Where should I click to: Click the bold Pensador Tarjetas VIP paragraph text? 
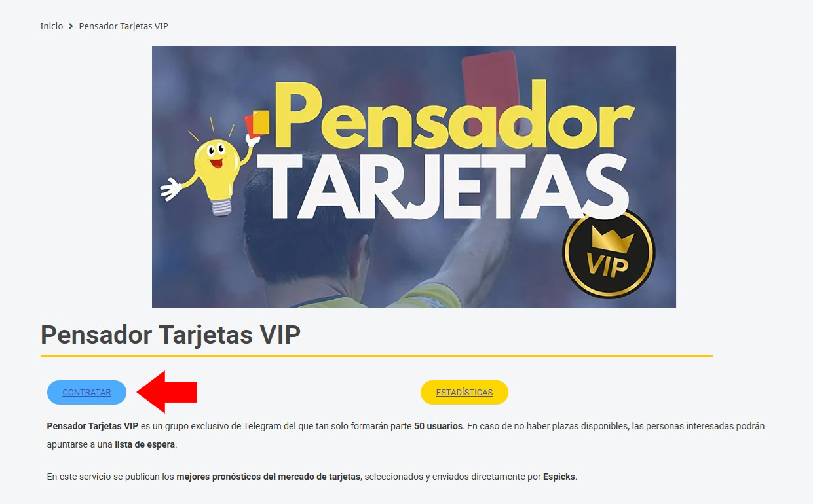pyautogui.click(x=92, y=426)
